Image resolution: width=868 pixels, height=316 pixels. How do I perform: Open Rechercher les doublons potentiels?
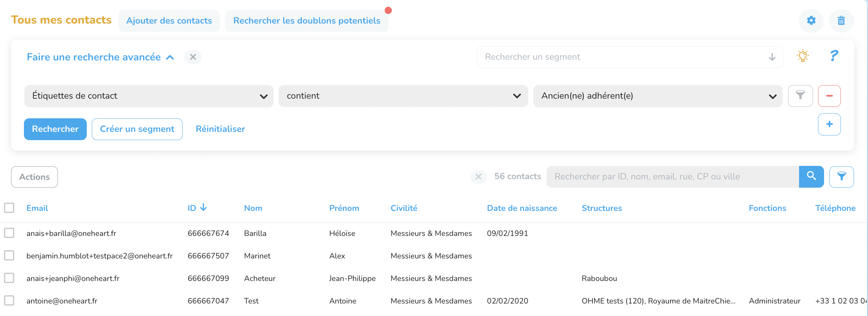click(x=306, y=21)
